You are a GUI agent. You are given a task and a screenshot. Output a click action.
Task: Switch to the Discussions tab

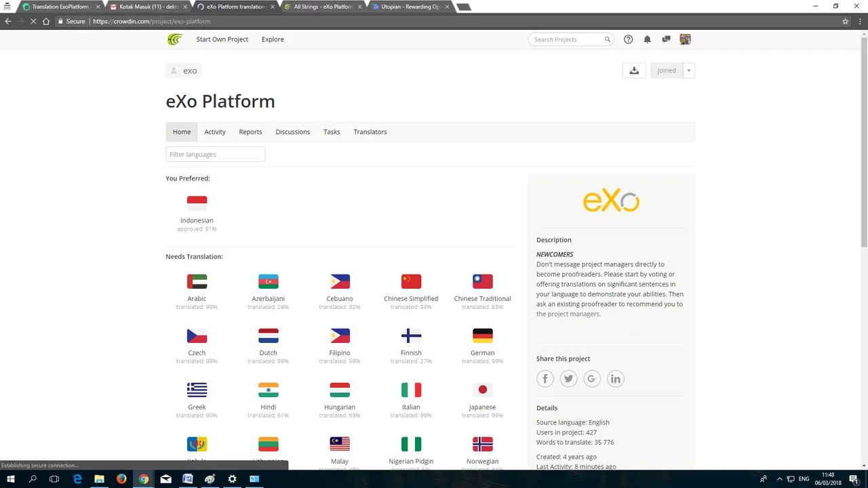(x=293, y=131)
